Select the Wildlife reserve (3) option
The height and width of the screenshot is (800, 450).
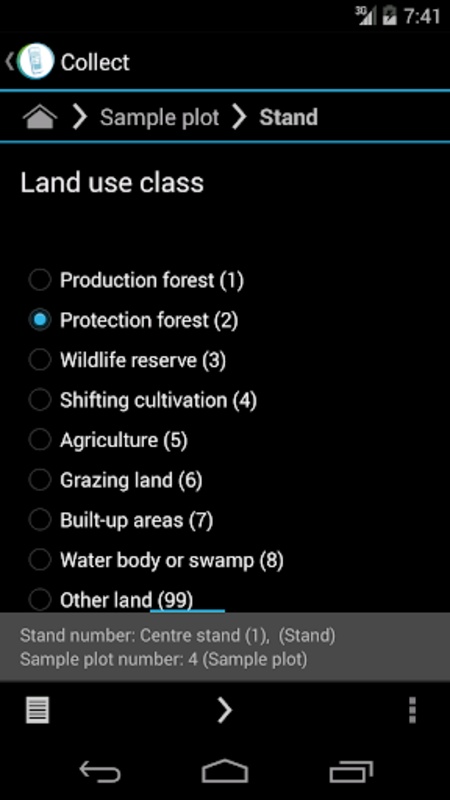pos(128,360)
